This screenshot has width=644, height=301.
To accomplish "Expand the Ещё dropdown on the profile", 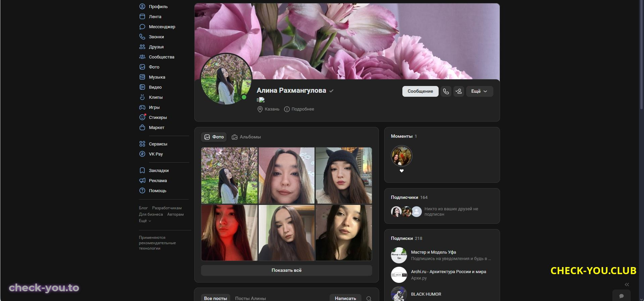I will (479, 91).
